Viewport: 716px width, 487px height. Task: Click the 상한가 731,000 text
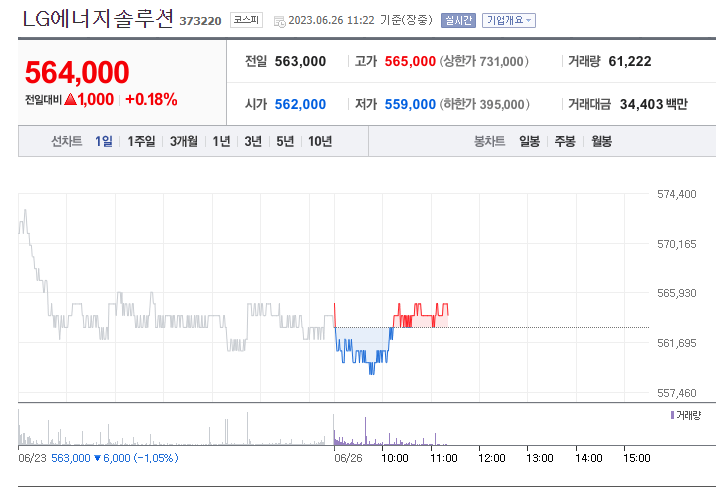pos(484,61)
